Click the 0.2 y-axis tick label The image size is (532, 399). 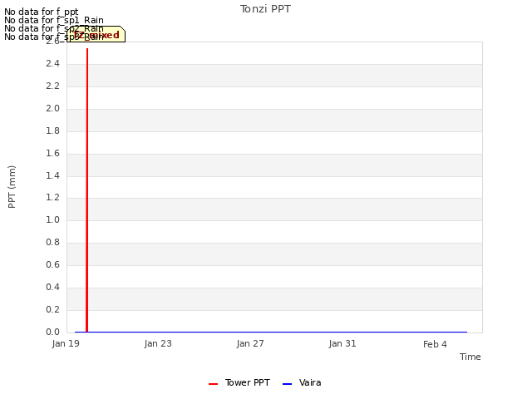[x=52, y=309]
